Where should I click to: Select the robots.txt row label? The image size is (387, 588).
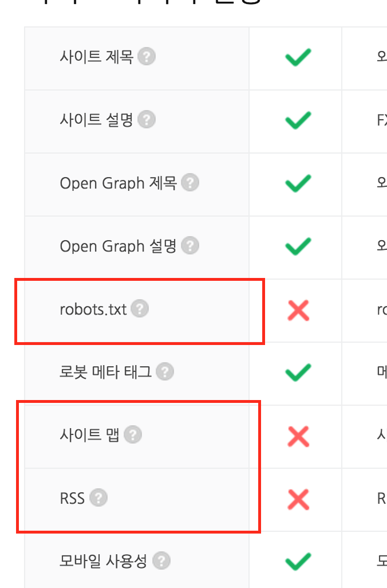tap(93, 309)
